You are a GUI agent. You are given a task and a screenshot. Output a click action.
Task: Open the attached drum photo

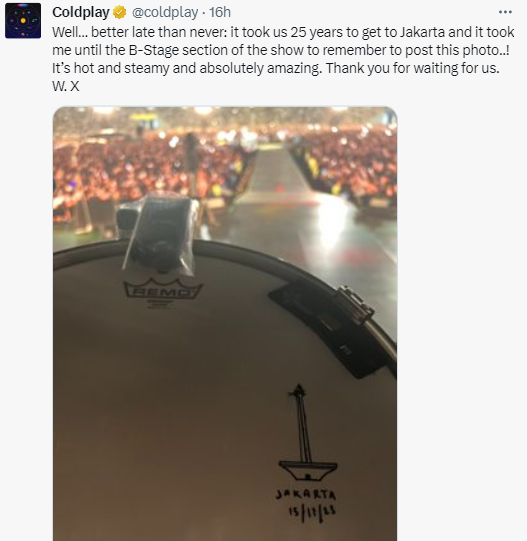point(225,324)
